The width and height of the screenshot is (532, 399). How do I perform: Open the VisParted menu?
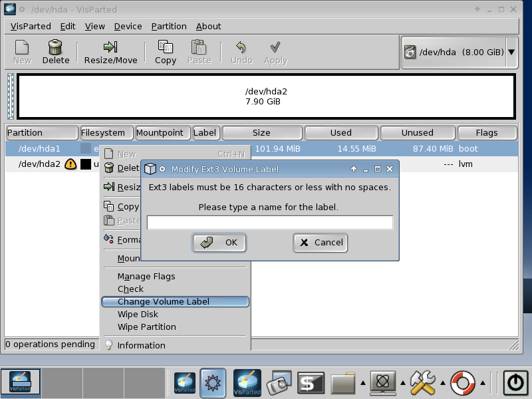tap(31, 27)
